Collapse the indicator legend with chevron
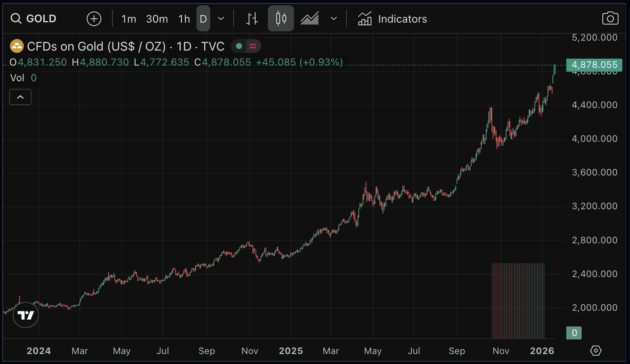Screen dimensions: 630x364 (20, 97)
